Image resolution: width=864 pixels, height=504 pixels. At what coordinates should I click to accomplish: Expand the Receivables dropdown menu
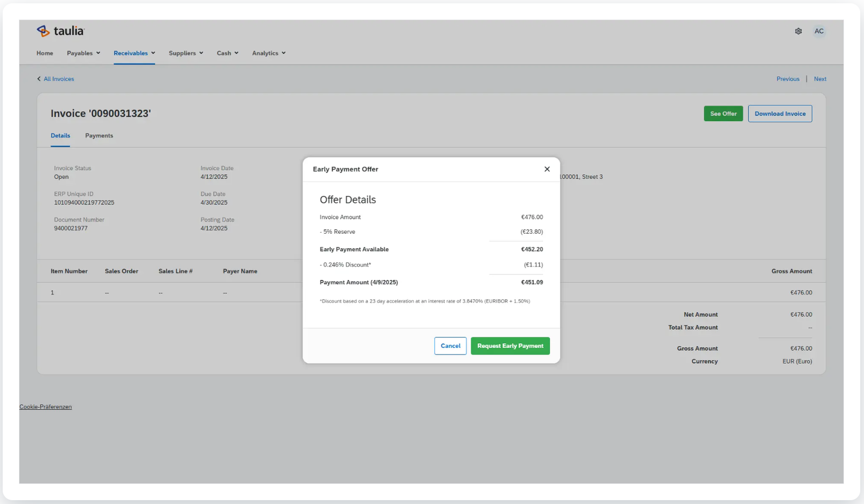pyautogui.click(x=134, y=53)
